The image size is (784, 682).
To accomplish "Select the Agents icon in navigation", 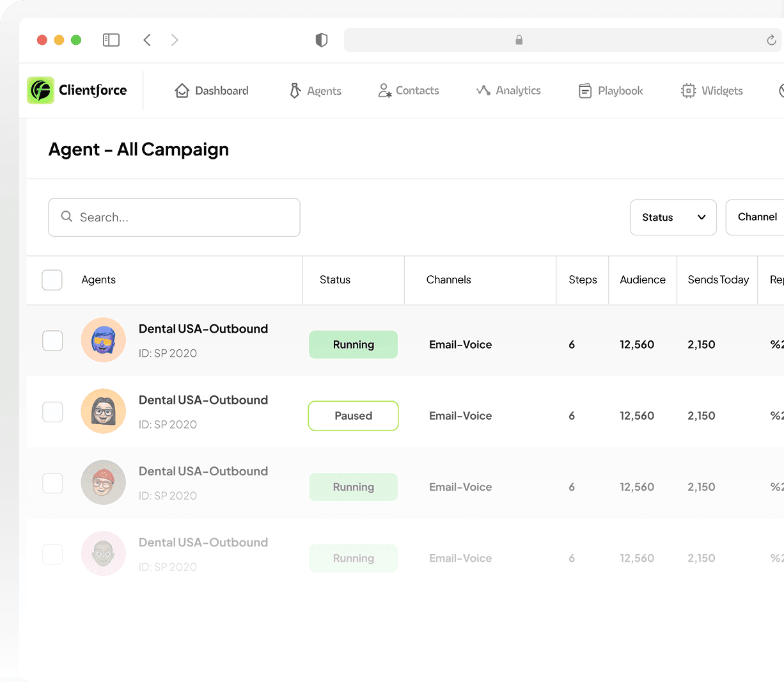I will tap(294, 90).
